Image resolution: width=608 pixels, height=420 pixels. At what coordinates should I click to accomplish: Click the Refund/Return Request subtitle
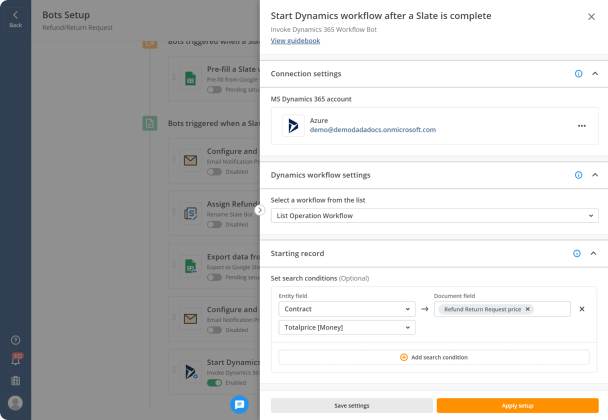point(78,28)
